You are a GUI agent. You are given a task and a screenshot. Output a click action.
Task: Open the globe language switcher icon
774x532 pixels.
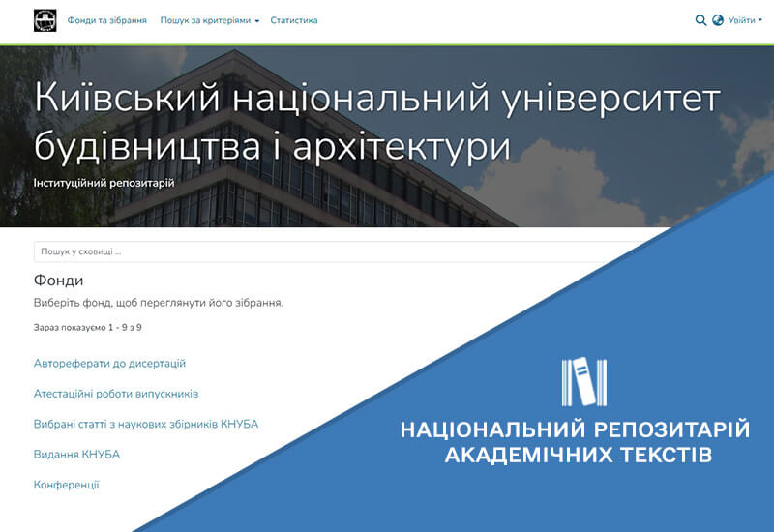click(x=718, y=20)
